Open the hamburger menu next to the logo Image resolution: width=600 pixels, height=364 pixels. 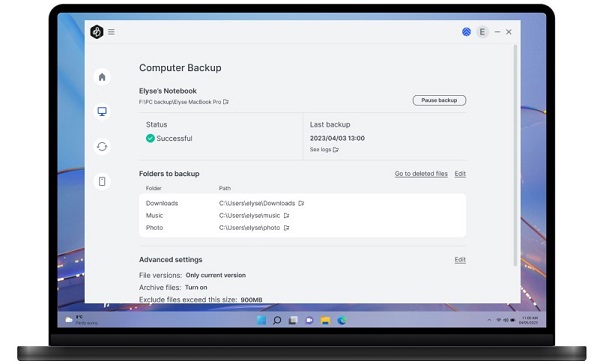(111, 32)
